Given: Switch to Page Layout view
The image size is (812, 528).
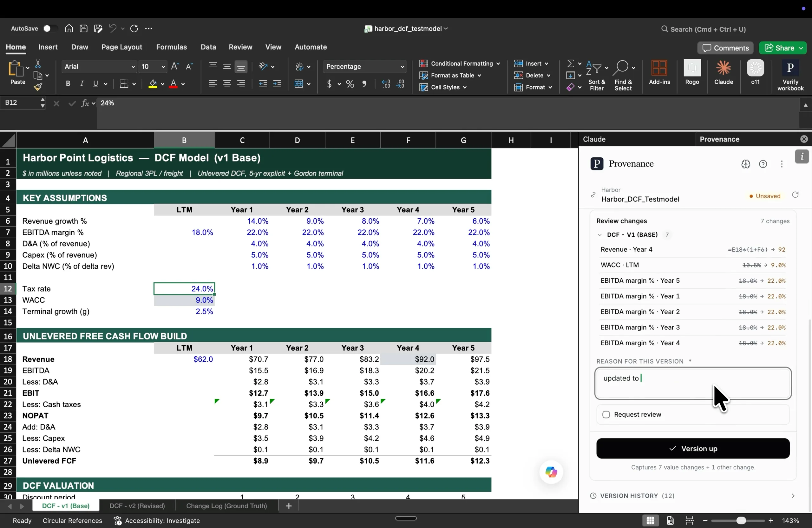Looking at the screenshot, I should 670,520.
